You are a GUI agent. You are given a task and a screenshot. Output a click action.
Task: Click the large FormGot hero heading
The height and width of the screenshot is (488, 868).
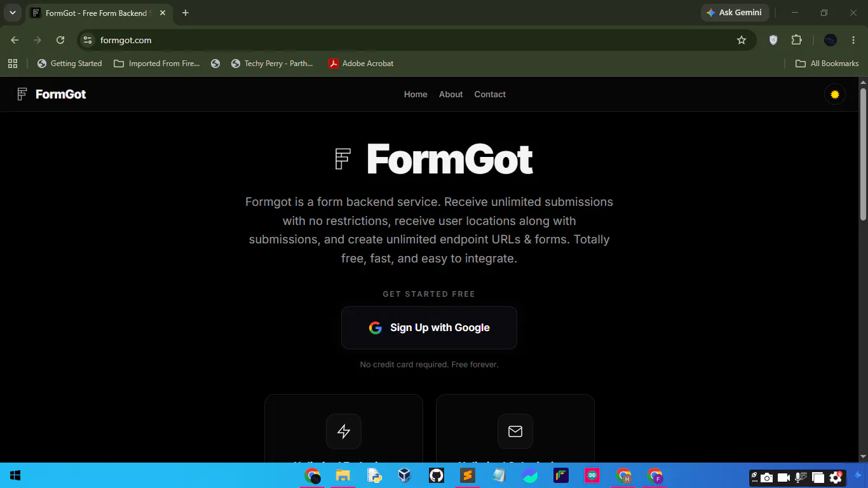click(x=450, y=159)
